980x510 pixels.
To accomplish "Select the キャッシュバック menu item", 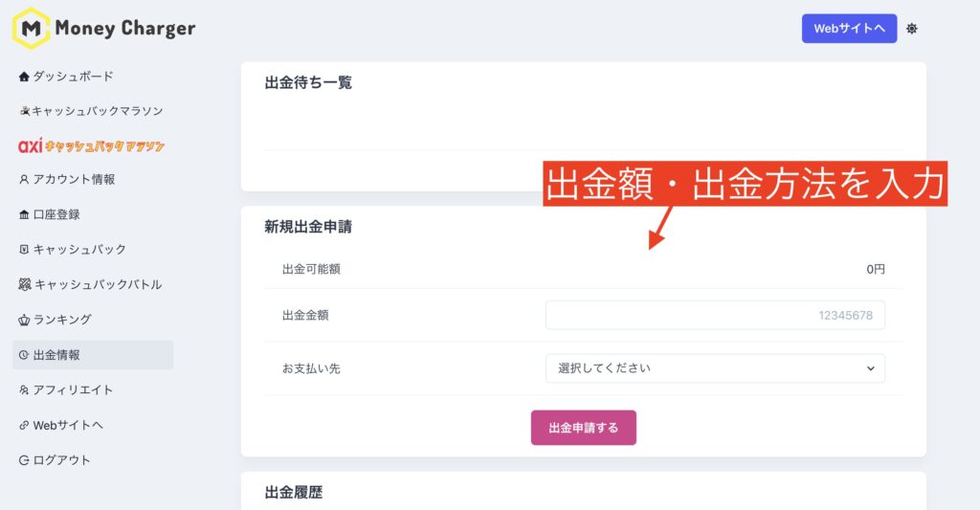I will tap(73, 250).
